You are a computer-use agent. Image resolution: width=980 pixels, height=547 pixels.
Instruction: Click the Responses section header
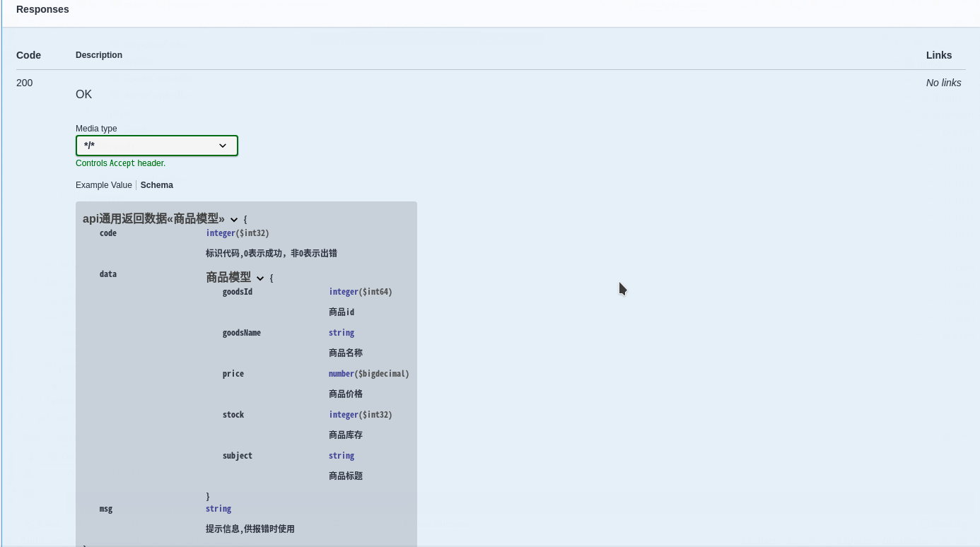click(42, 9)
